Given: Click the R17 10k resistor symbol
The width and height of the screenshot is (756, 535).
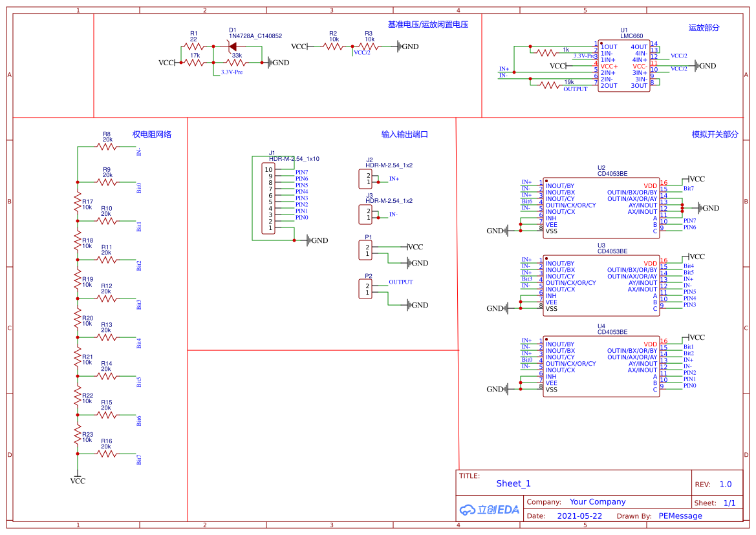Looking at the screenshot, I should 78,202.
